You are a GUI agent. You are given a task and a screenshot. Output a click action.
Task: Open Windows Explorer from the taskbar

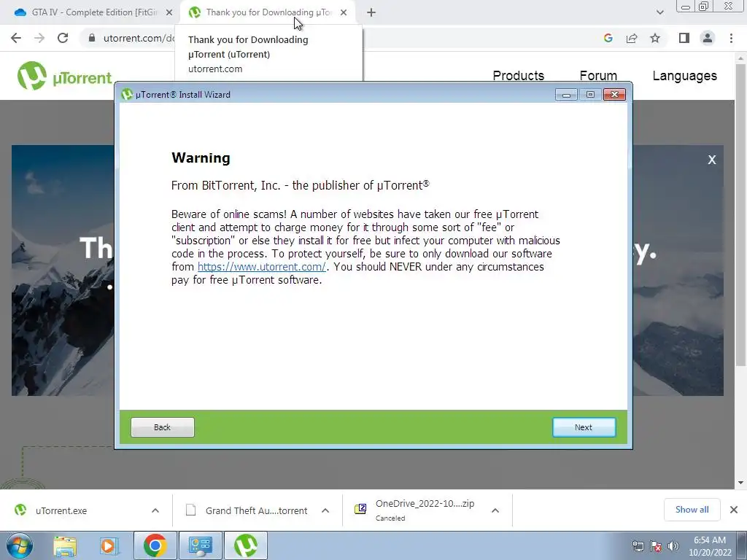(65, 545)
